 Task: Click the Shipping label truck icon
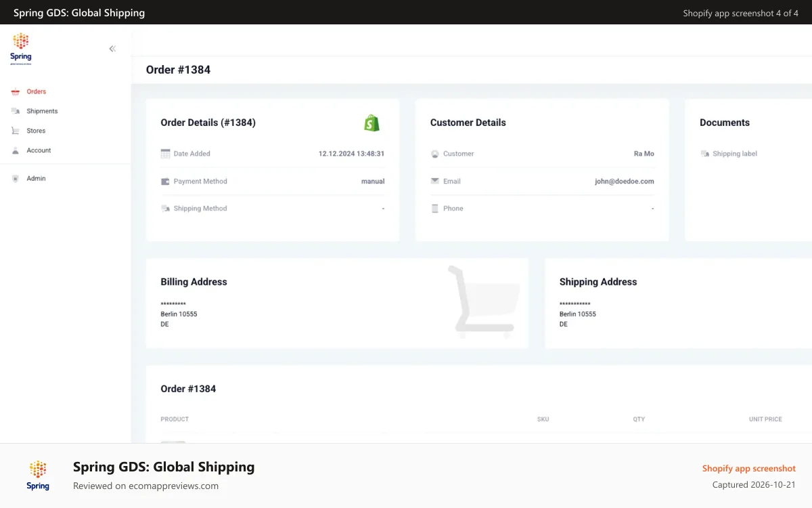705,154
